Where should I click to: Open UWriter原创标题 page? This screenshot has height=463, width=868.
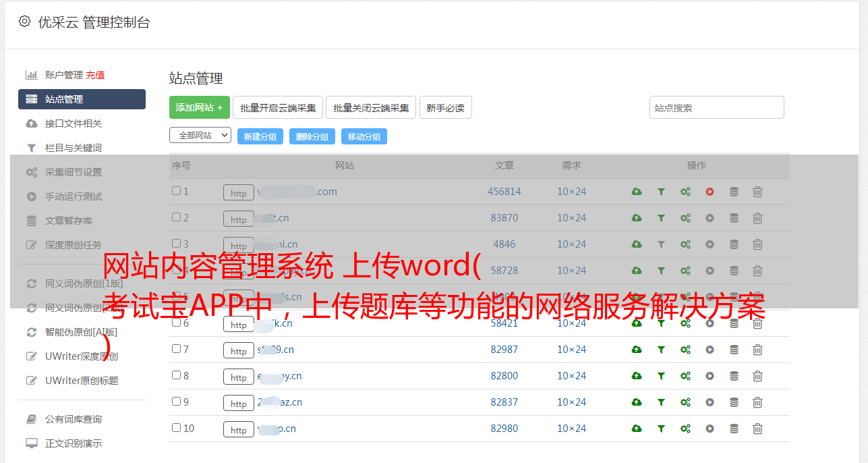point(82,381)
